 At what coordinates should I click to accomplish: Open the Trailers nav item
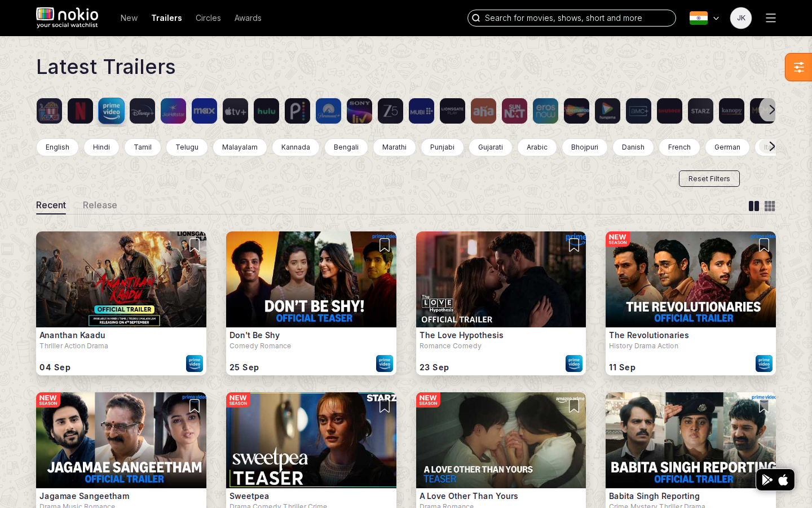(166, 18)
